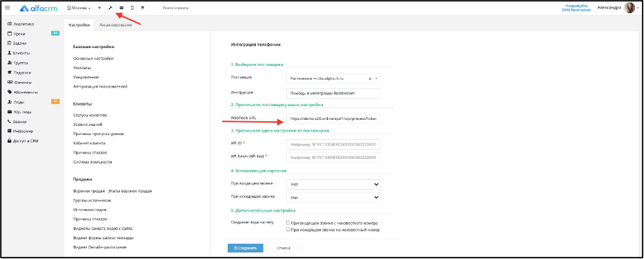Open Статусы клиентов link
This screenshot has width=644, height=259.
[x=89, y=115]
